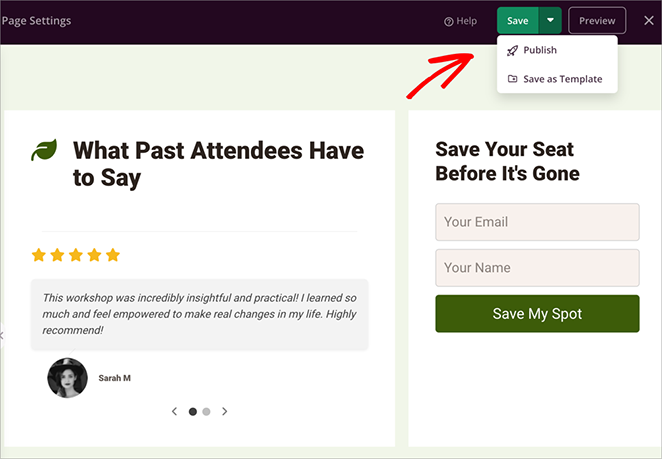The width and height of the screenshot is (662, 459).
Task: Select the testimonial quote text block
Action: [200, 313]
